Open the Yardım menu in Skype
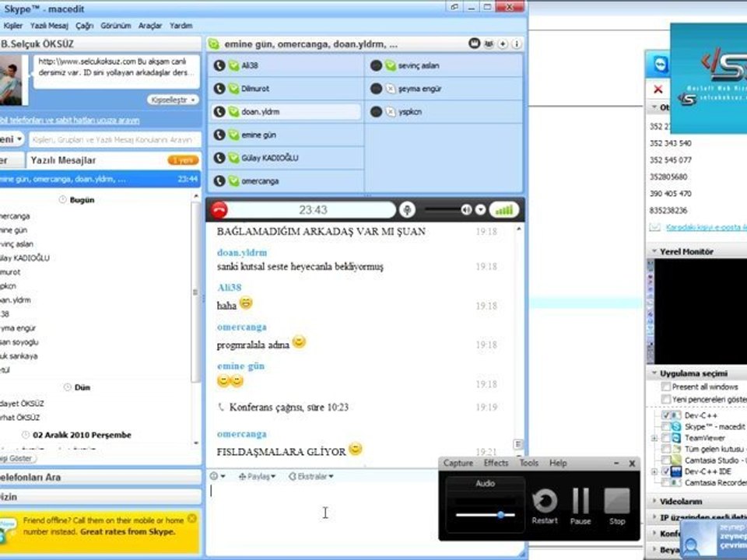The image size is (747, 560). tap(181, 26)
